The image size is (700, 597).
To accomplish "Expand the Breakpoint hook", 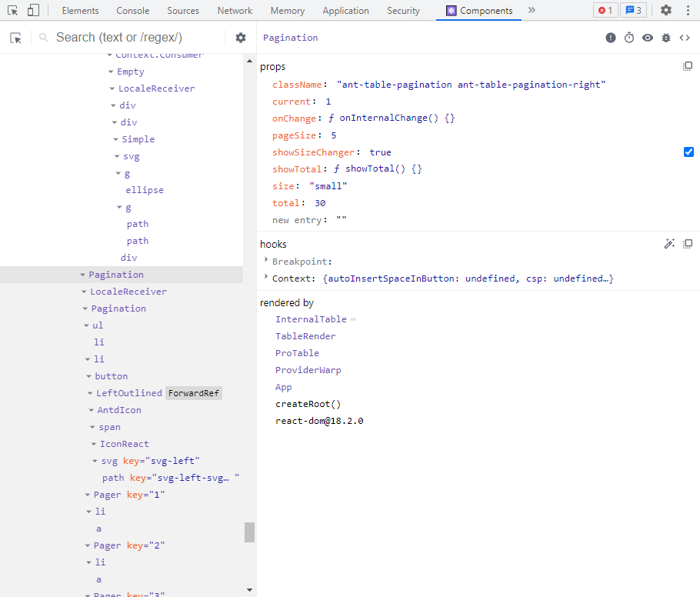I will click(x=266, y=260).
